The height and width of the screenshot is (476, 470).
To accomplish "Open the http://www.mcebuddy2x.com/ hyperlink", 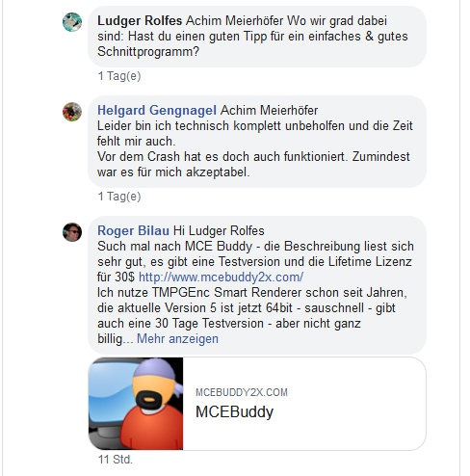I will (x=221, y=277).
